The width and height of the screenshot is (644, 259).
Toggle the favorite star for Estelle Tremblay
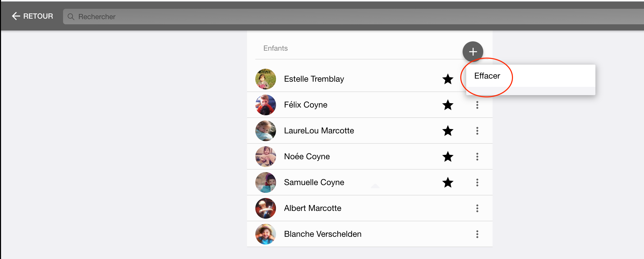point(448,79)
